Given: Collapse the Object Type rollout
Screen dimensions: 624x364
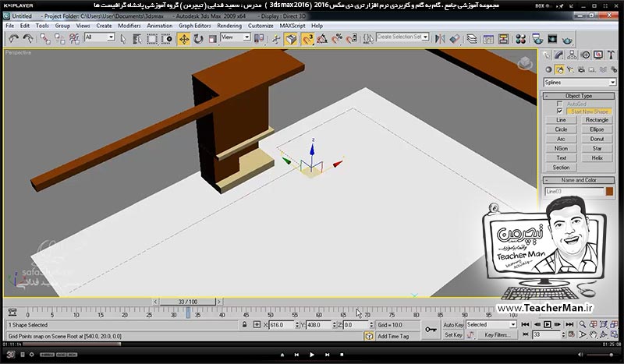Looking at the screenshot, I should (x=579, y=96).
